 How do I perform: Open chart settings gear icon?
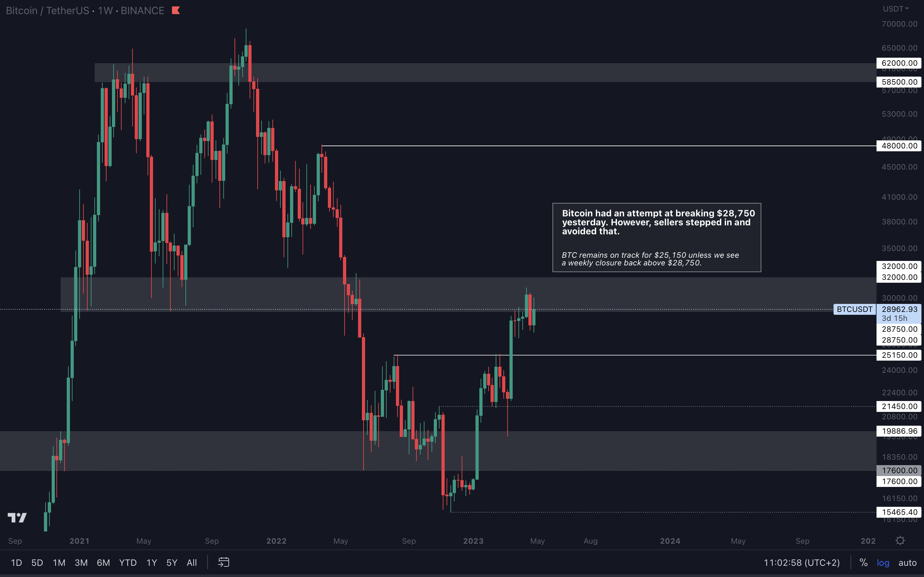point(900,540)
